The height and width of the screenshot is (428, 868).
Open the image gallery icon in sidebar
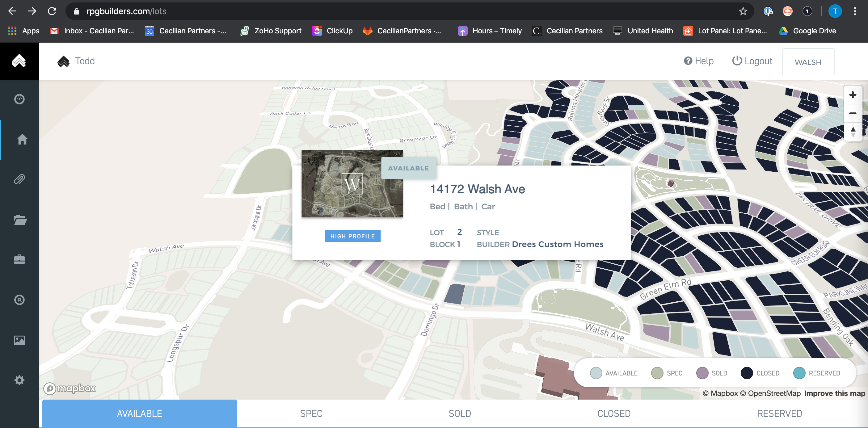pyautogui.click(x=19, y=340)
